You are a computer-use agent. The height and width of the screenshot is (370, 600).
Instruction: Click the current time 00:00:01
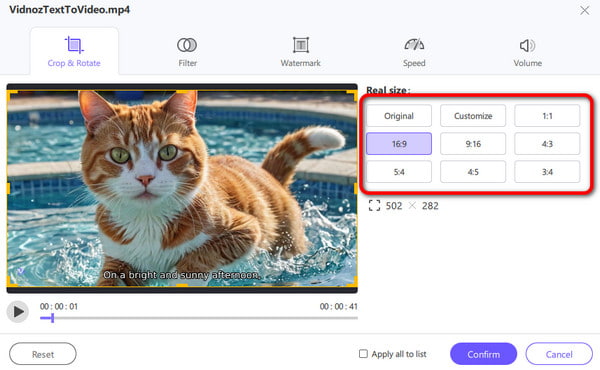click(x=59, y=306)
